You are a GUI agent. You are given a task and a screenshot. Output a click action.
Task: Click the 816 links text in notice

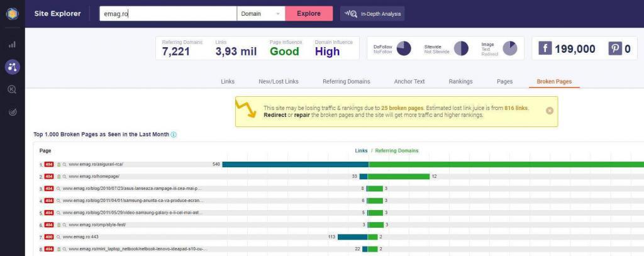tap(516, 108)
